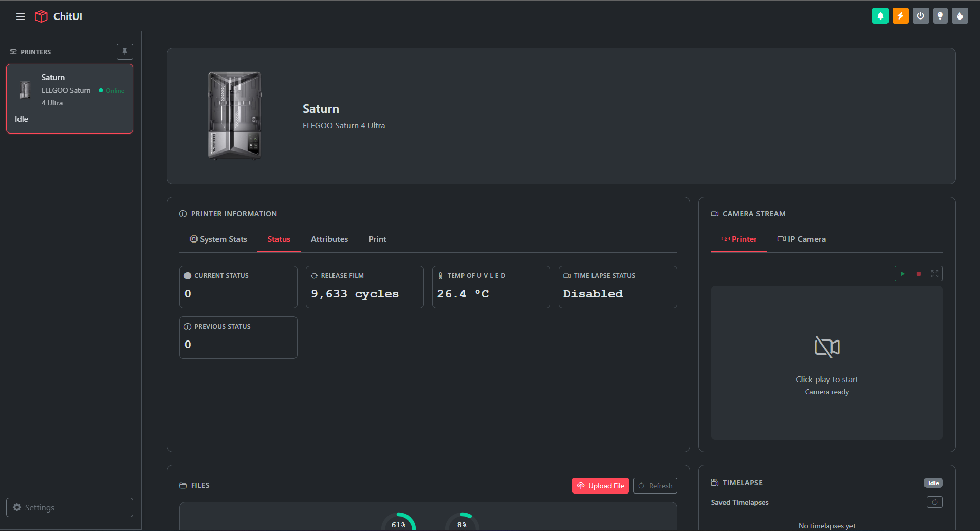Start the camera stream with play button
Image resolution: width=980 pixels, height=531 pixels.
point(902,273)
